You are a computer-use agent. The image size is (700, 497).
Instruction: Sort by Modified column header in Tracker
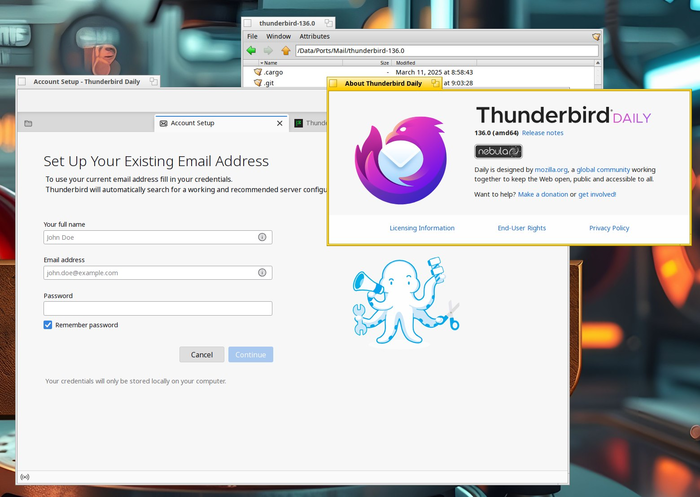click(434, 63)
